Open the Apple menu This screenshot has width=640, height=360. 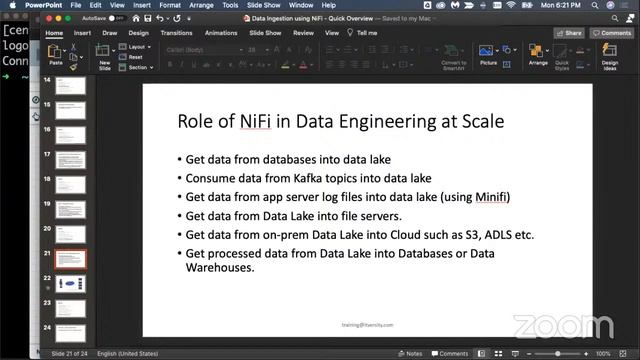click(13, 5)
